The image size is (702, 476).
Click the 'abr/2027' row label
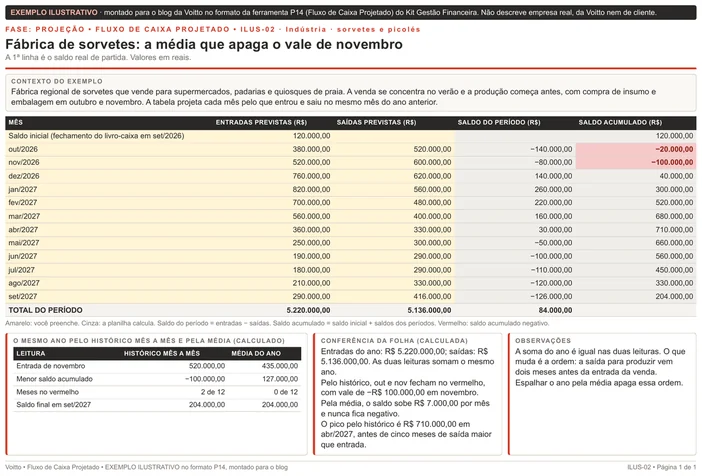point(23,230)
